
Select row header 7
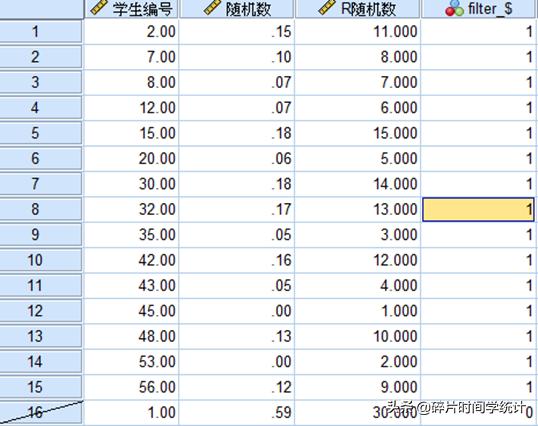click(x=41, y=184)
